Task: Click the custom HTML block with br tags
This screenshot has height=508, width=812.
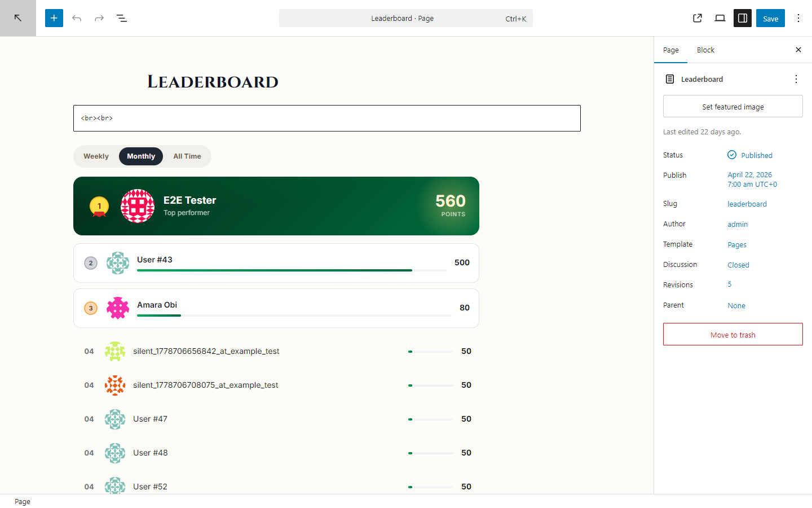Action: click(327, 118)
